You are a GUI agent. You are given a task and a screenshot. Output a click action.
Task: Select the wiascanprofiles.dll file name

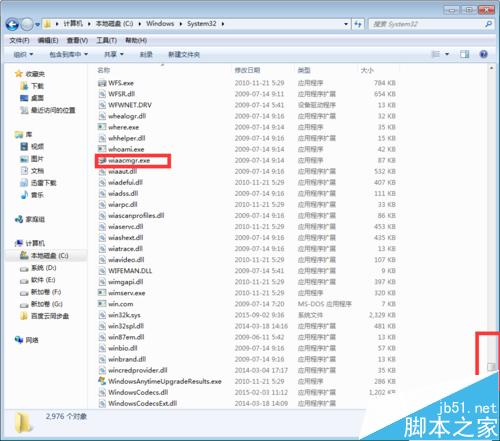coord(136,215)
